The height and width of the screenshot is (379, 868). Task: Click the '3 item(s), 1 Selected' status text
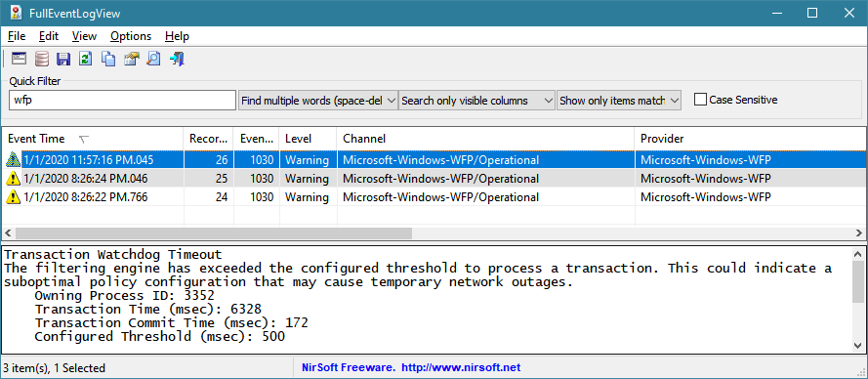[55, 368]
